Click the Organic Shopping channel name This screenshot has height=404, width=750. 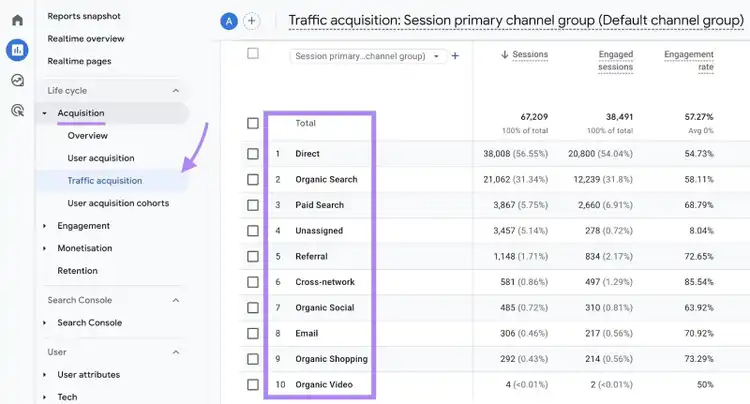[x=331, y=359]
